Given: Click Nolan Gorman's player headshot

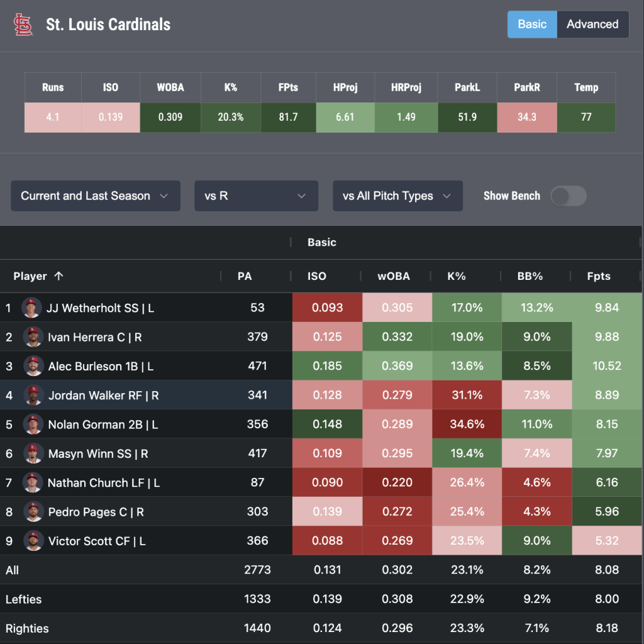Looking at the screenshot, I should (x=33, y=425).
